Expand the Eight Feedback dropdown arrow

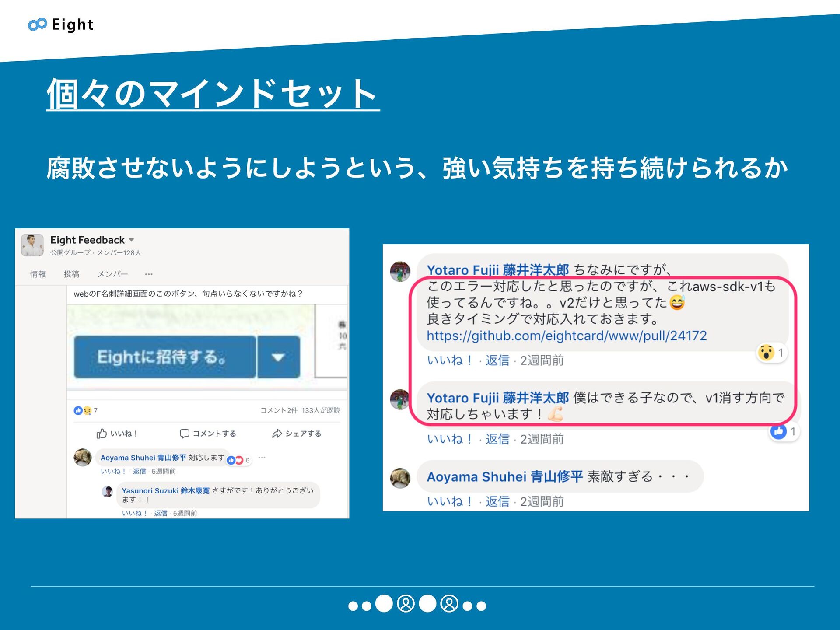(131, 240)
